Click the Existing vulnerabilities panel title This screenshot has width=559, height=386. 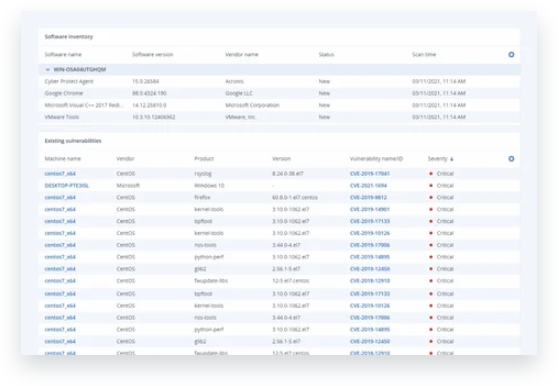(73, 141)
